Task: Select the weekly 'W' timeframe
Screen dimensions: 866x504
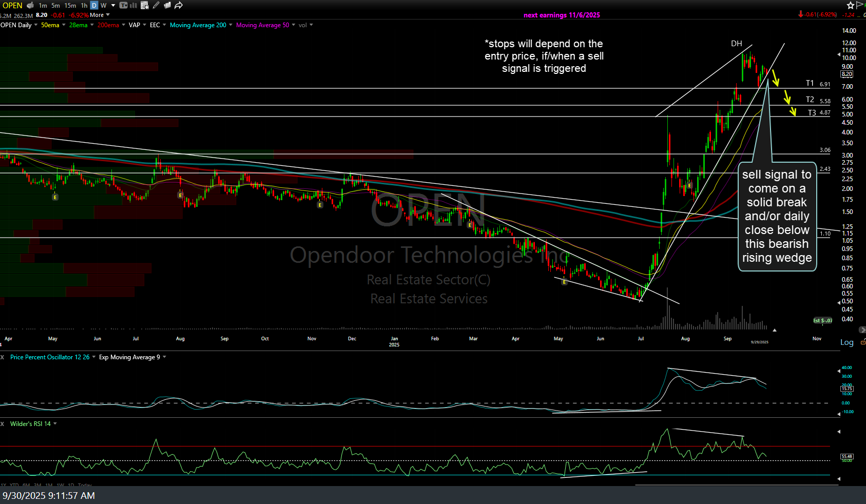Action: coord(104,5)
